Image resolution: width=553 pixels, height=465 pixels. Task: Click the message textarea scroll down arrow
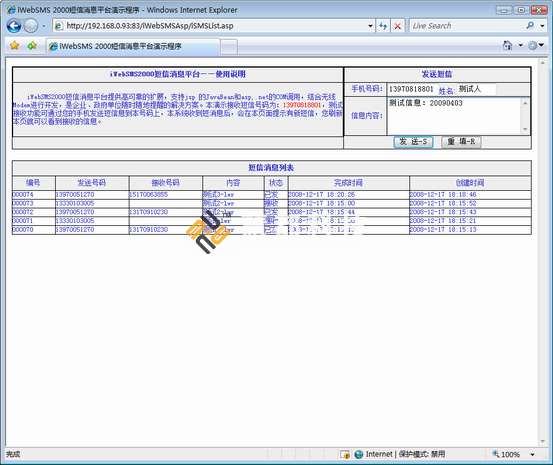click(525, 129)
